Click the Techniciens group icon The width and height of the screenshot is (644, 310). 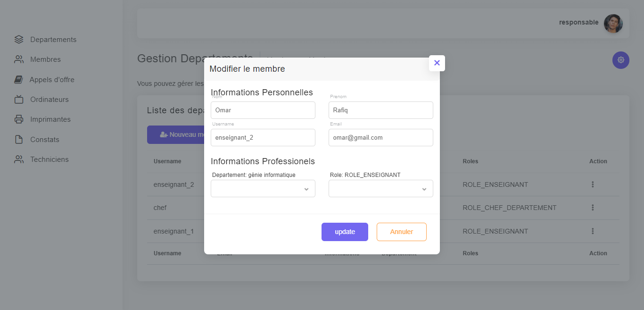[18, 159]
